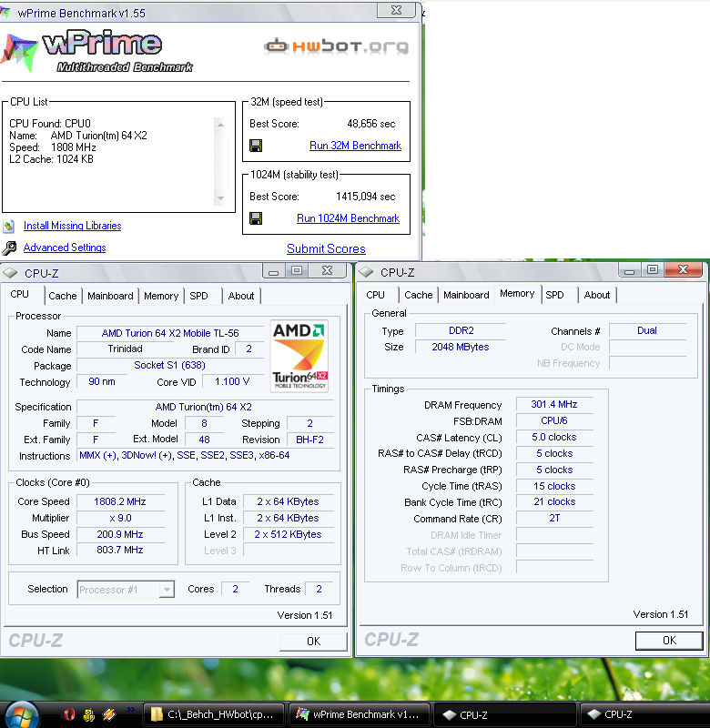Close the wPrime Benchmark window
This screenshot has width=710, height=728.
[x=396, y=10]
